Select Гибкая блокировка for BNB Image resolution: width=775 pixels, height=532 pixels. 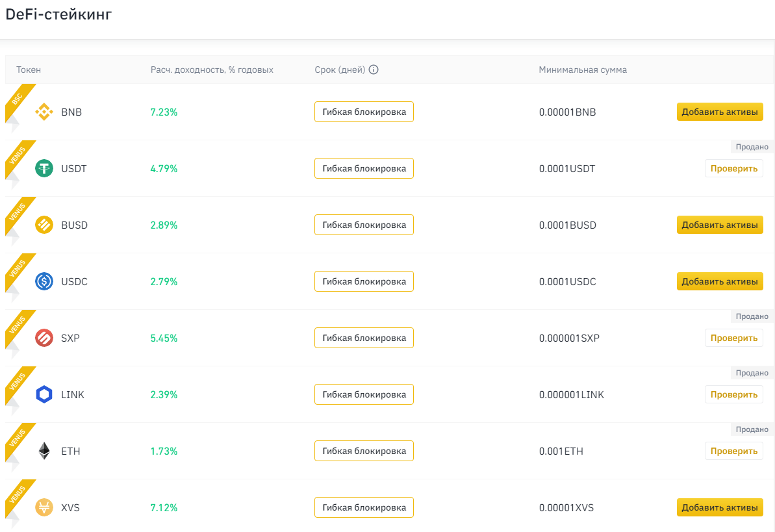click(364, 112)
